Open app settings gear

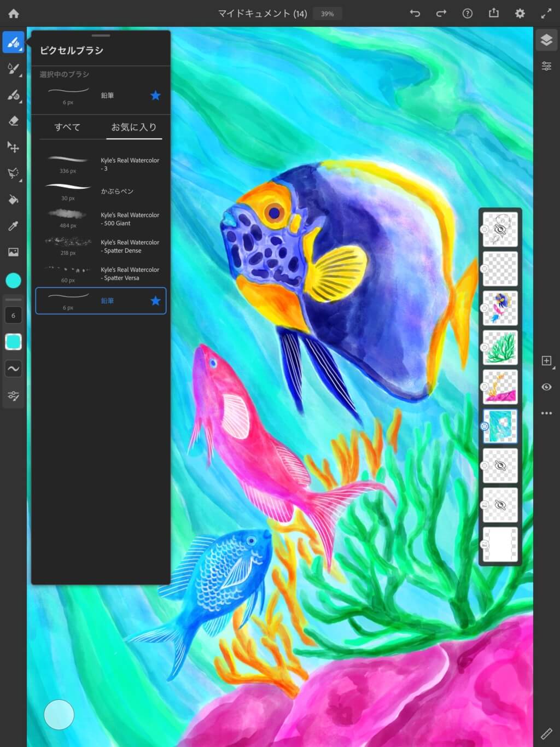pos(520,14)
